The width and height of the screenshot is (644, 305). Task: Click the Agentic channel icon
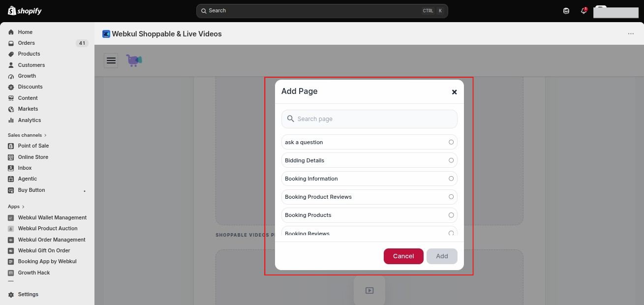[x=11, y=179]
